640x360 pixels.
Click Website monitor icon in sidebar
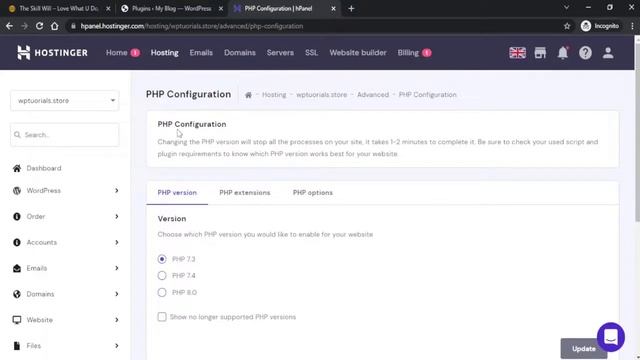[x=17, y=320]
